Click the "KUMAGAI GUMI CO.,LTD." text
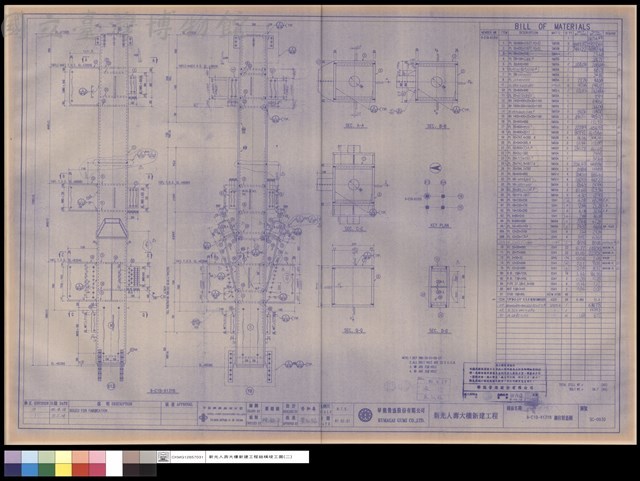640x481 pixels. point(400,419)
